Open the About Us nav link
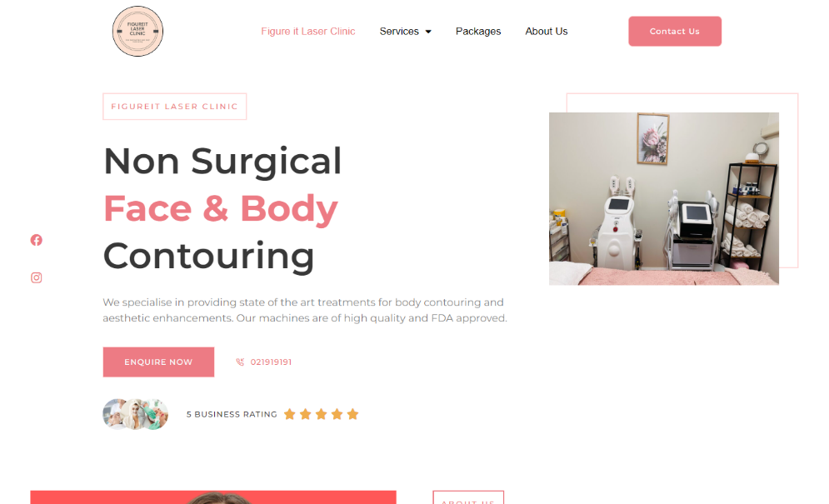This screenshot has width=829, height=504. point(547,31)
